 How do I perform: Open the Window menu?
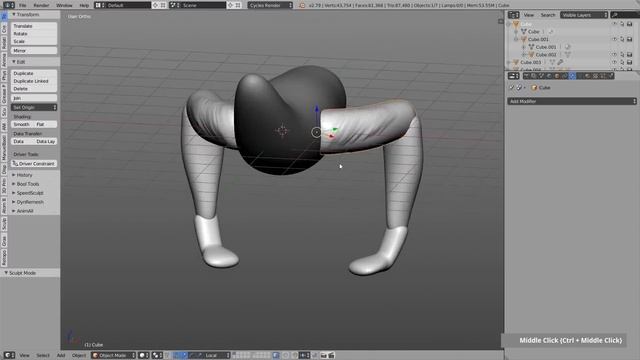[x=64, y=5]
